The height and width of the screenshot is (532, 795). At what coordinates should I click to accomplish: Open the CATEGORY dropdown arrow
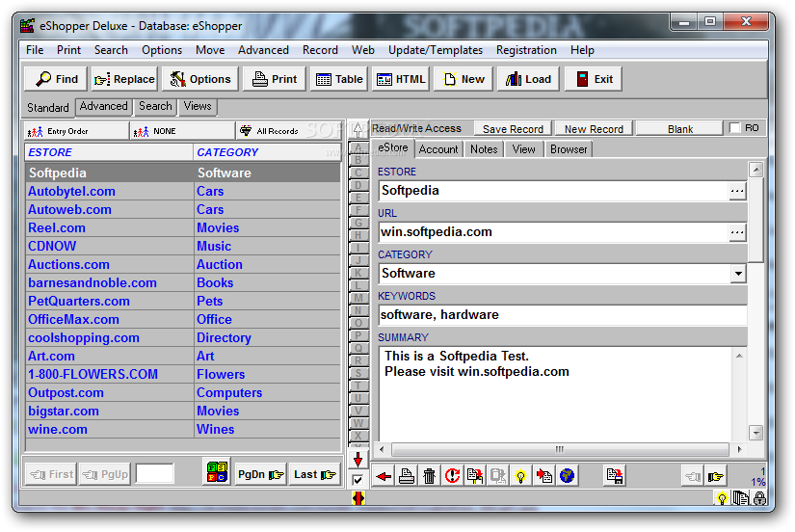click(x=738, y=274)
